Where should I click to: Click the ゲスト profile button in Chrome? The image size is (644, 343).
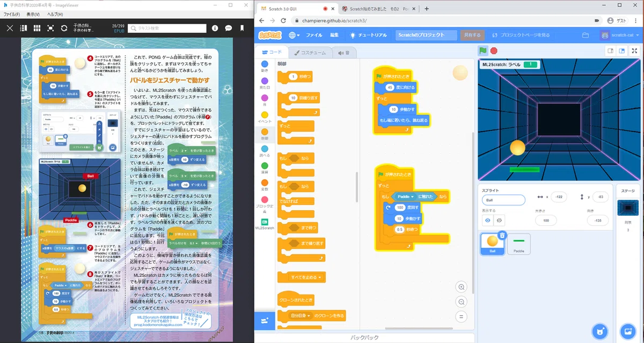pyautogui.click(x=618, y=20)
